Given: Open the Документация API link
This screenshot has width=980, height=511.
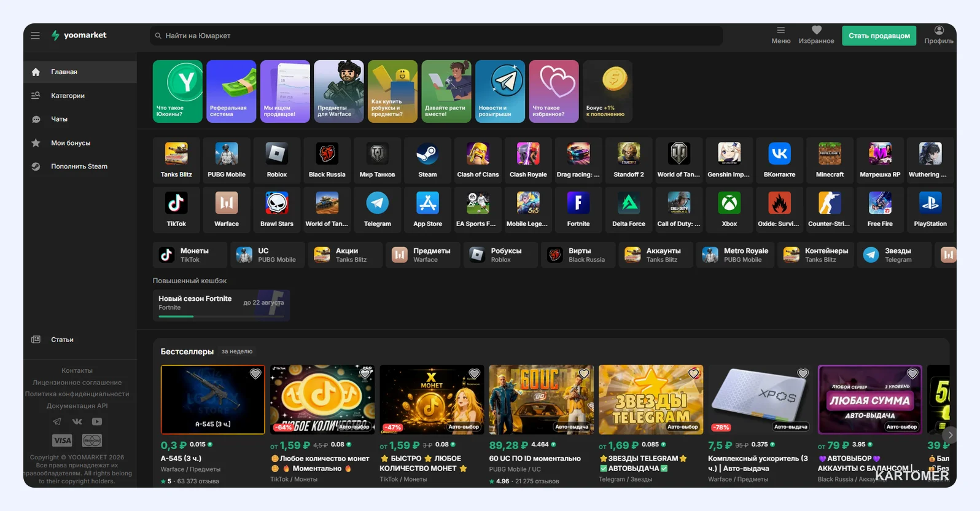Looking at the screenshot, I should [x=77, y=406].
